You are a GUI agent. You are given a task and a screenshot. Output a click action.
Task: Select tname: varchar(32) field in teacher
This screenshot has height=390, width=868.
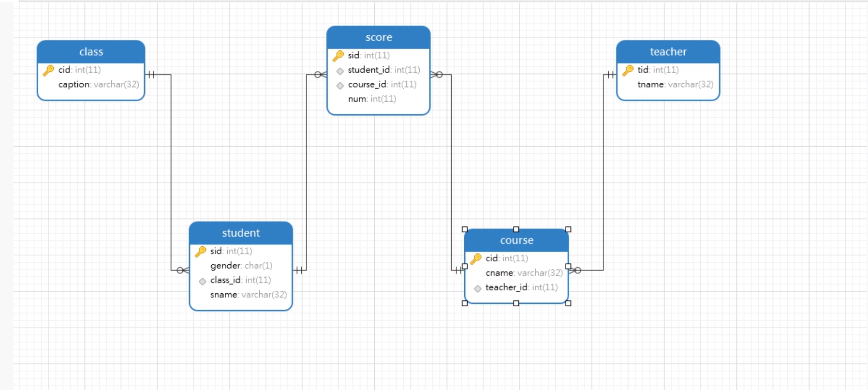point(676,84)
